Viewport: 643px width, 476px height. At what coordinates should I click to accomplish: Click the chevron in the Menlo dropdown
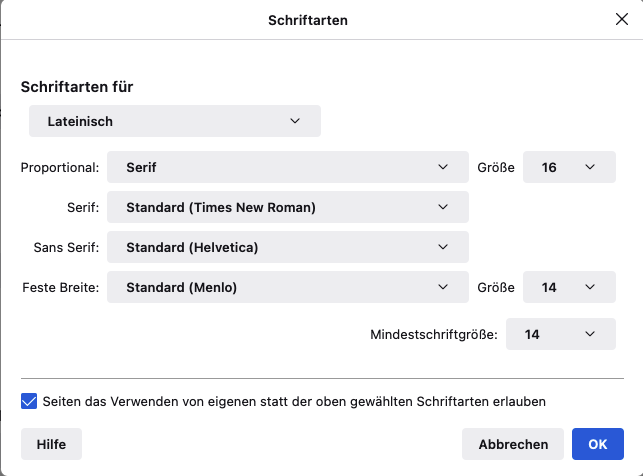click(x=444, y=287)
